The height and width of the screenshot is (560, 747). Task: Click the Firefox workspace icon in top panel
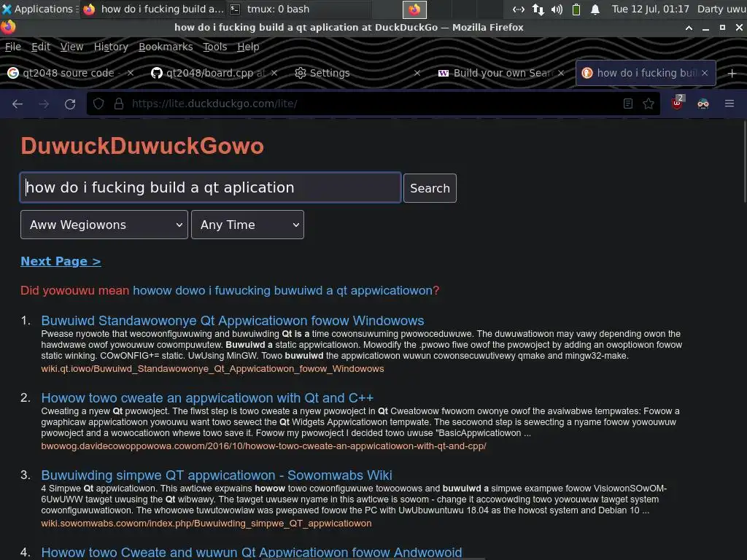click(x=414, y=9)
